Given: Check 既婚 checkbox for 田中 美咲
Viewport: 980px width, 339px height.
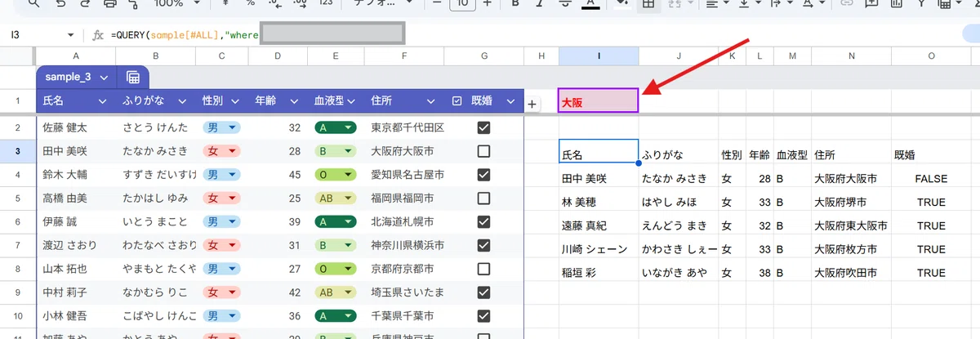Looking at the screenshot, I should 483,151.
